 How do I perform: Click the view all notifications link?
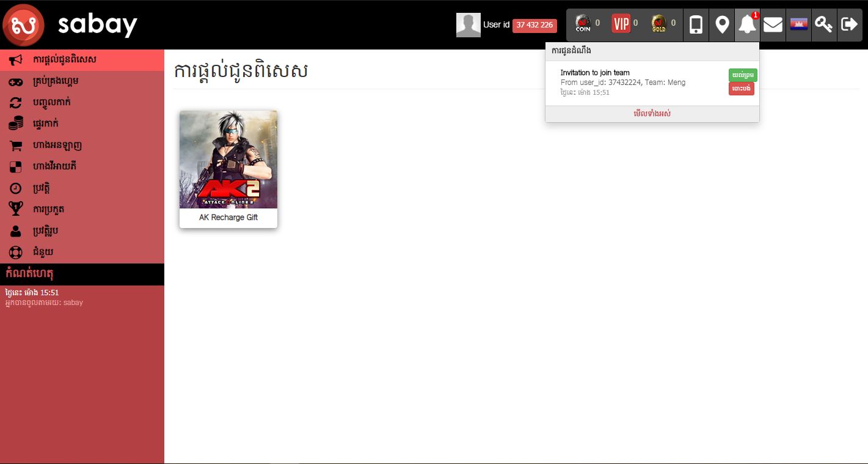pyautogui.click(x=652, y=114)
